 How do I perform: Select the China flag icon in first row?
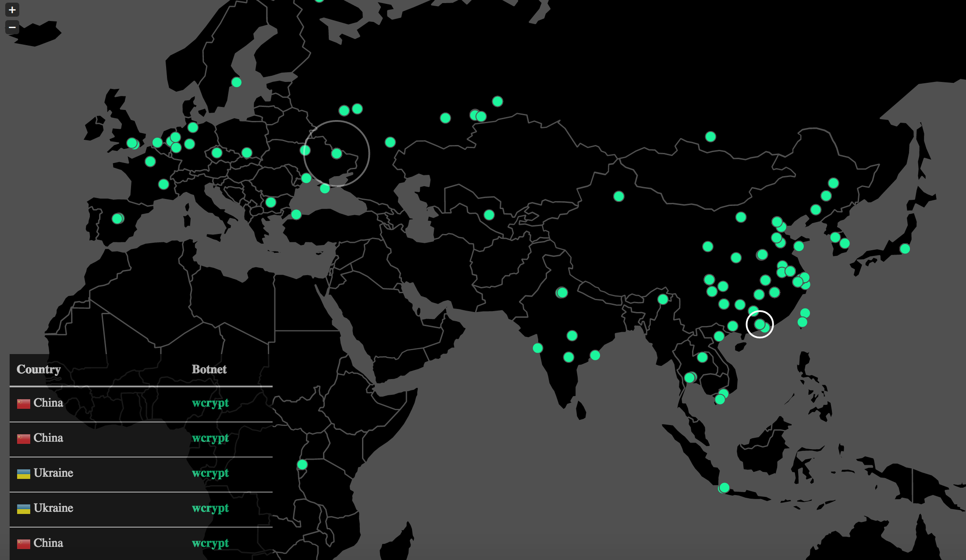pyautogui.click(x=24, y=403)
